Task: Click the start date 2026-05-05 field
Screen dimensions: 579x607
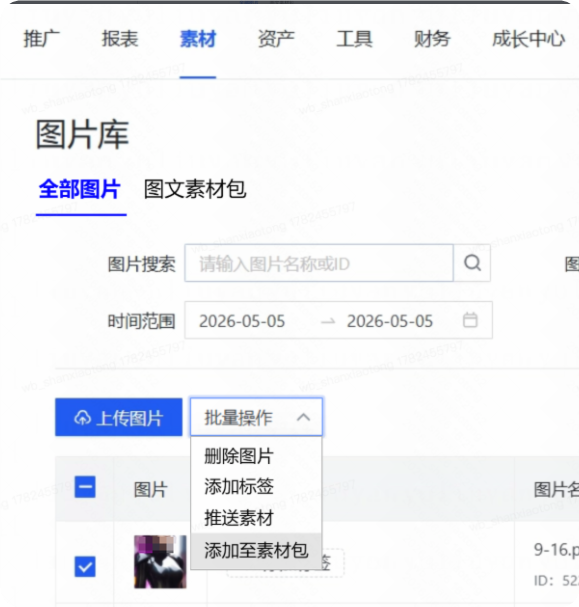Action: pos(242,321)
